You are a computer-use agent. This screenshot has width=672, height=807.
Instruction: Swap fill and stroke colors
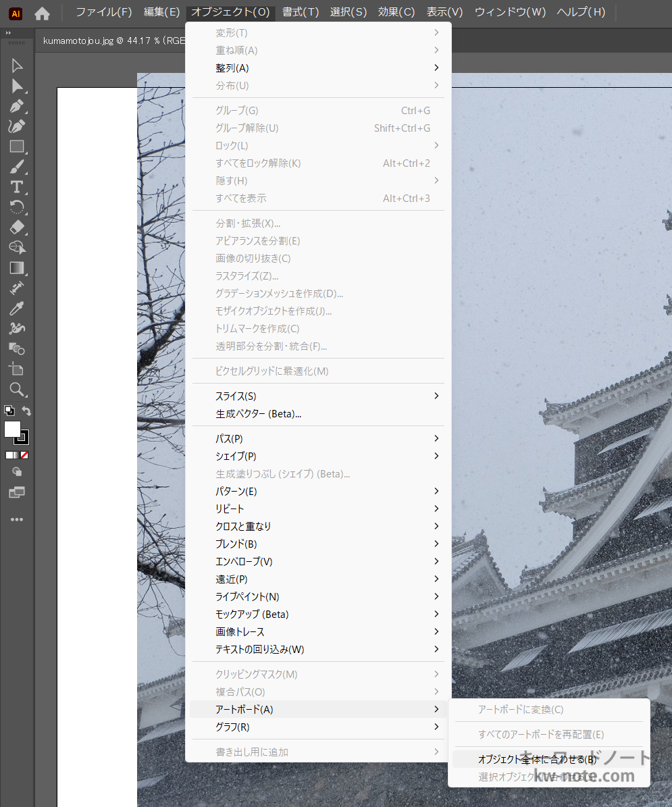(26, 411)
